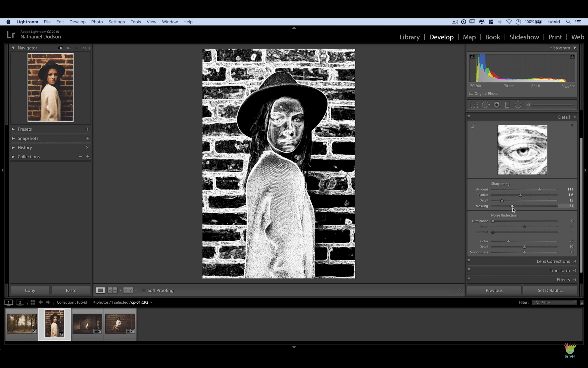Remove collection with the minus icon

pyautogui.click(x=80, y=157)
